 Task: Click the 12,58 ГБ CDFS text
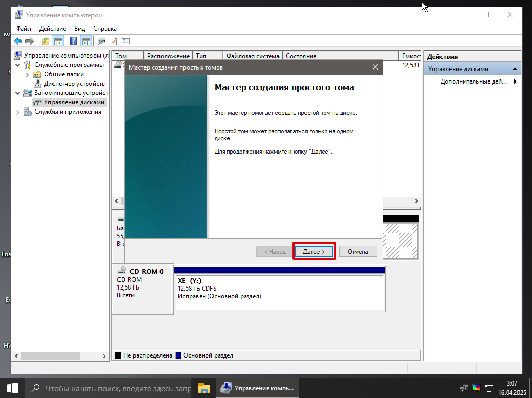[197, 289]
